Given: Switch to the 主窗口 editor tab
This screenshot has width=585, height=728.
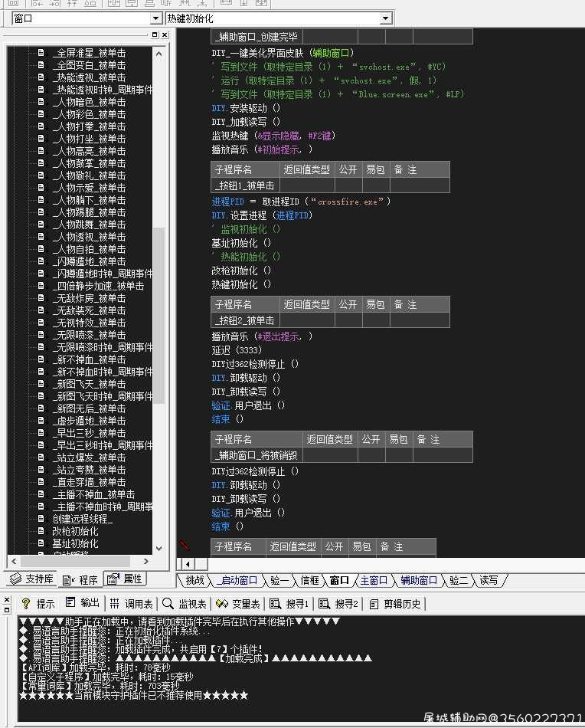Looking at the screenshot, I should tap(374, 580).
